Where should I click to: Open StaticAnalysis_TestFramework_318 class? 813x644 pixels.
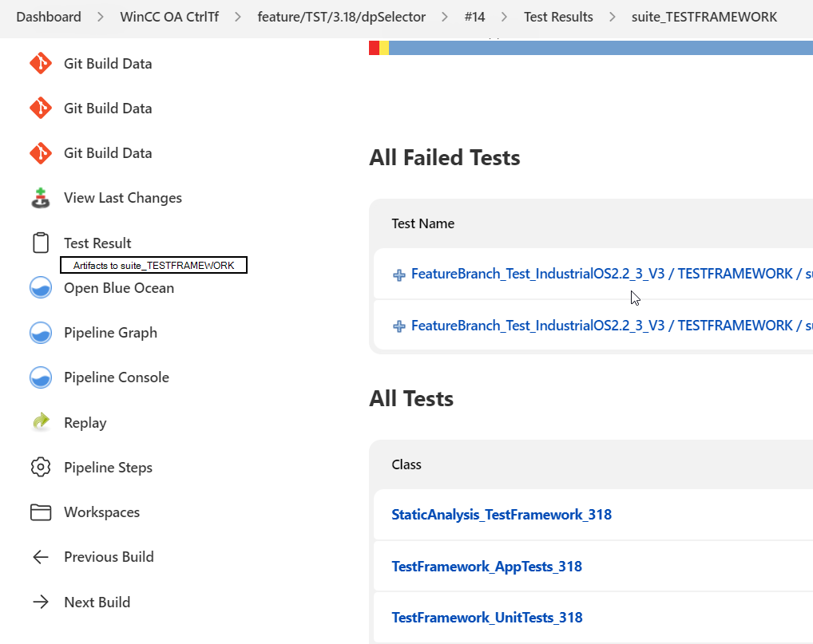coord(502,515)
